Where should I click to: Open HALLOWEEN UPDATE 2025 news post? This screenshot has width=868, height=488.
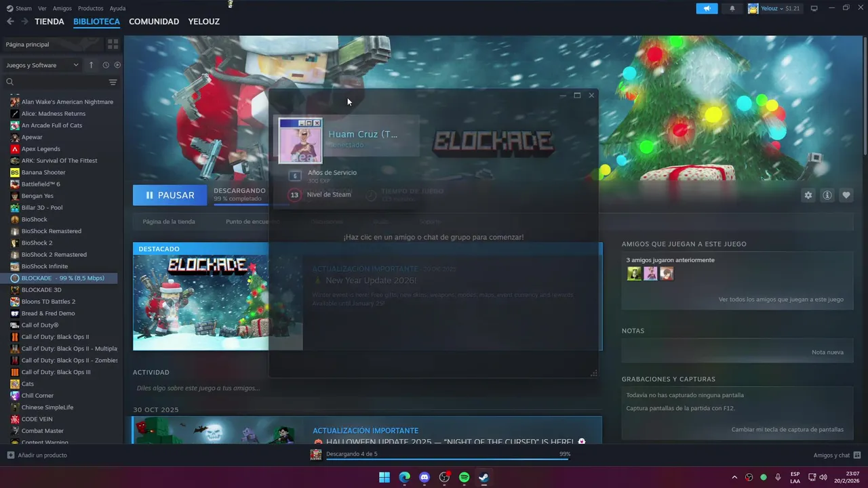coord(367,430)
